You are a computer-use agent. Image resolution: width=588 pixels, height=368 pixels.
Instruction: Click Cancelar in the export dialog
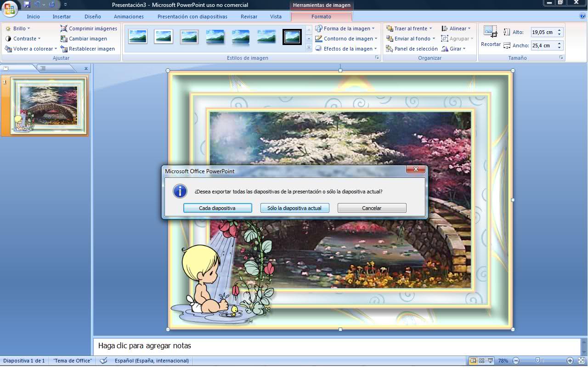click(x=372, y=208)
